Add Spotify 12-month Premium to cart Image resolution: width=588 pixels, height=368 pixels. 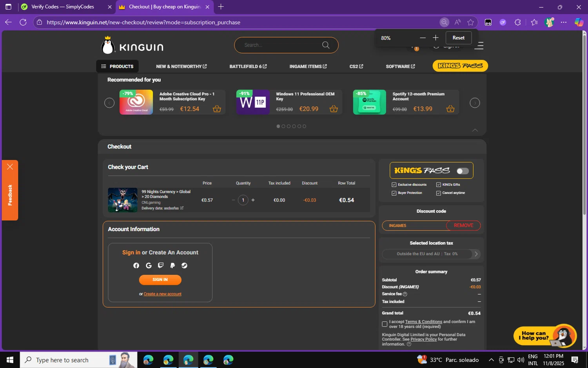click(450, 109)
